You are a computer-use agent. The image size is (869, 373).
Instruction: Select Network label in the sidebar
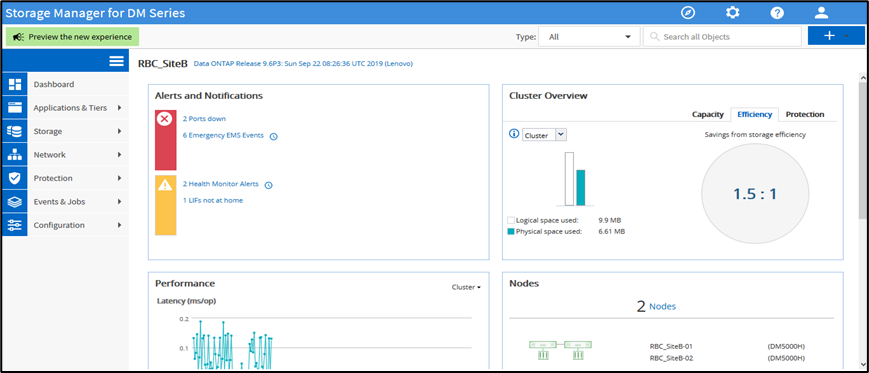click(49, 155)
